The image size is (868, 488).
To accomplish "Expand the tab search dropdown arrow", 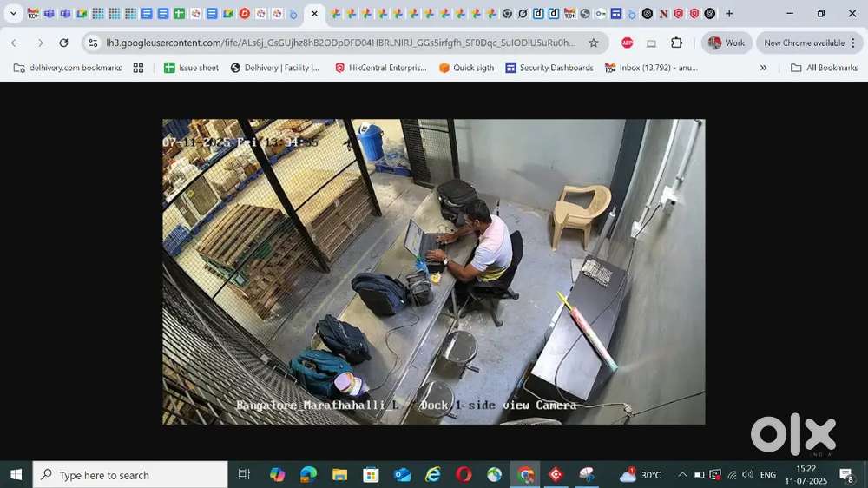I will (x=13, y=14).
